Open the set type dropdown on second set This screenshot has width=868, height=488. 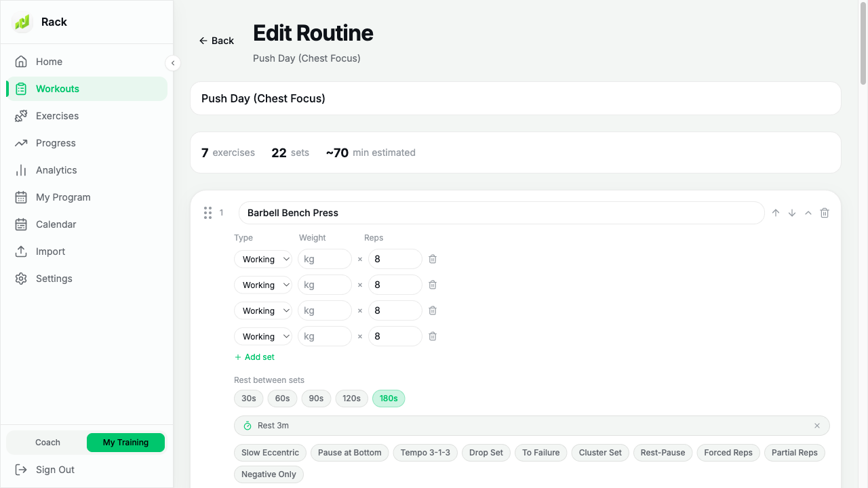[263, 285]
